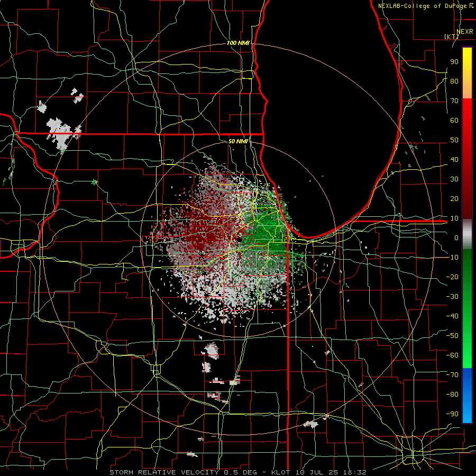Click the NEXR label near the top right
The height and width of the screenshot is (476, 476).
(464, 32)
